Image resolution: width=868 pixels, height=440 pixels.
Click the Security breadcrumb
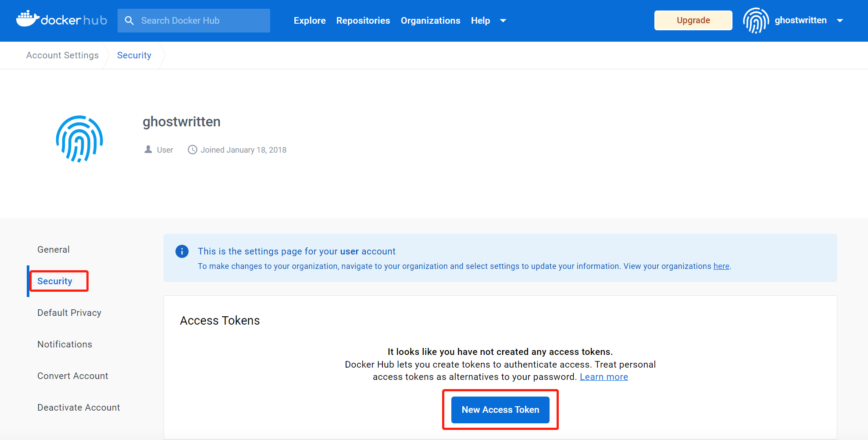(134, 55)
